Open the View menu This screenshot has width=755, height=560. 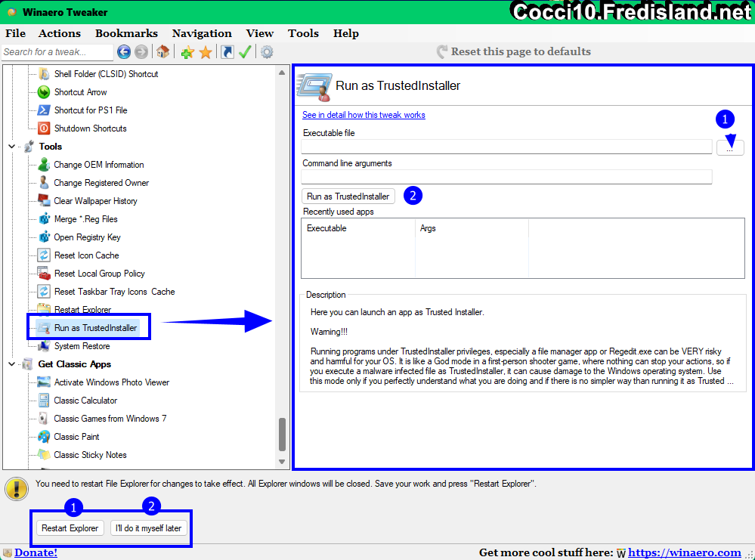(259, 33)
